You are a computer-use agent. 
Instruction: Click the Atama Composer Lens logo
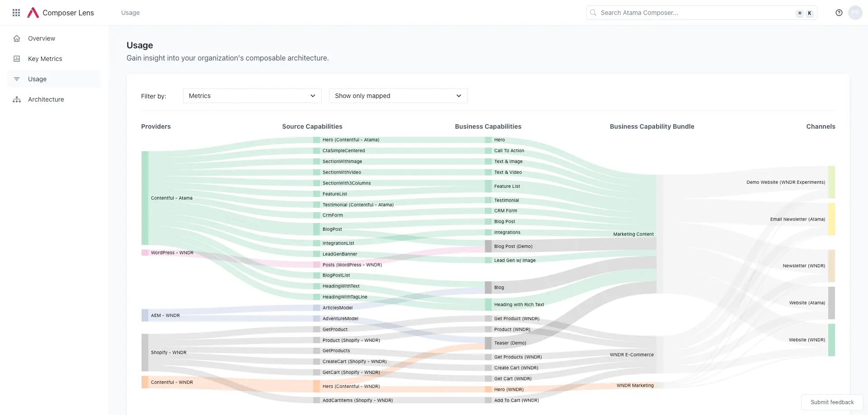click(x=33, y=13)
